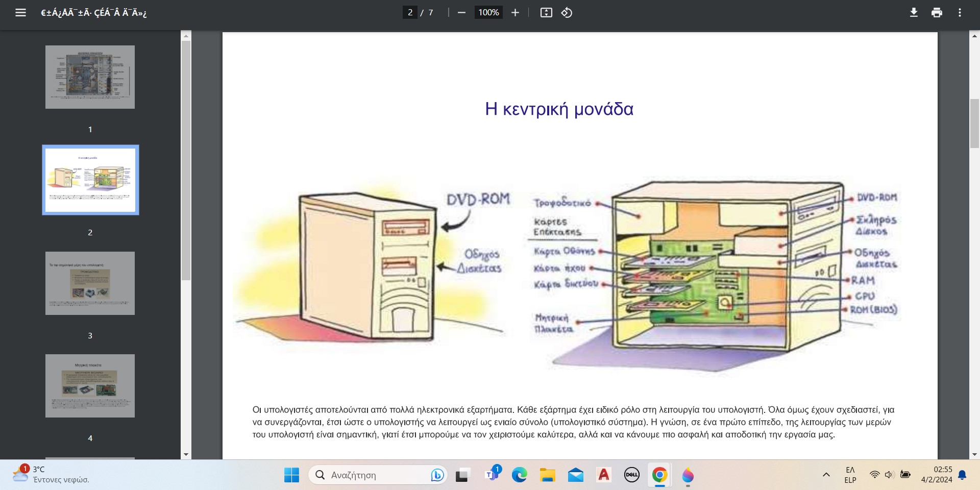Open the colorful droplet app in taskbar
This screenshot has width=980, height=490.
pyautogui.click(x=688, y=475)
